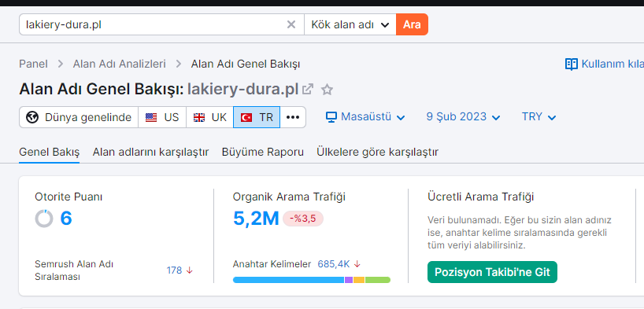The width and height of the screenshot is (644, 309).
Task: Open the TRY currency dropdown
Action: [539, 117]
